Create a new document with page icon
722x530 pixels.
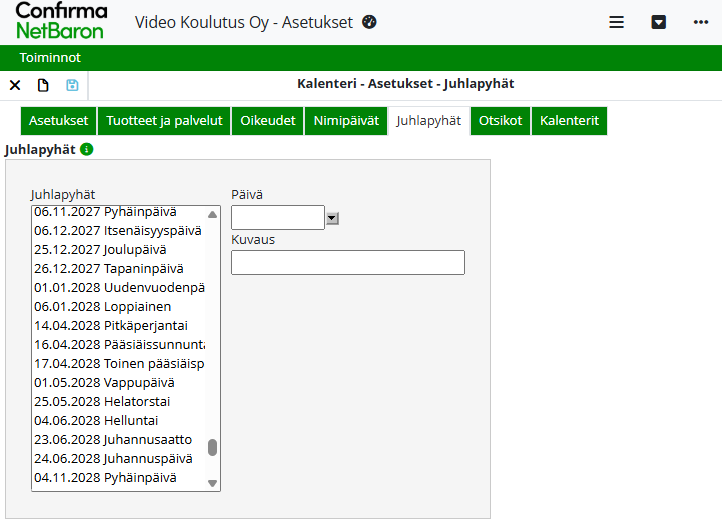click(43, 85)
